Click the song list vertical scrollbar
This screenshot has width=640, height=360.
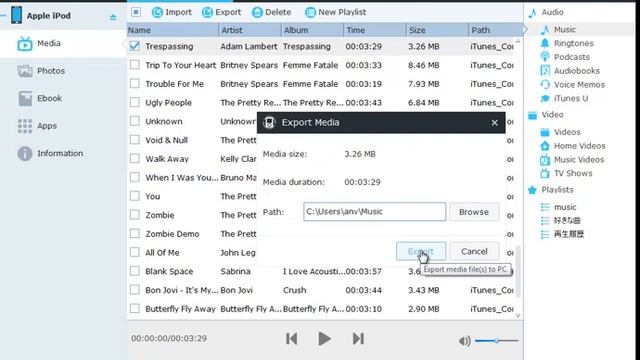[x=518, y=271]
